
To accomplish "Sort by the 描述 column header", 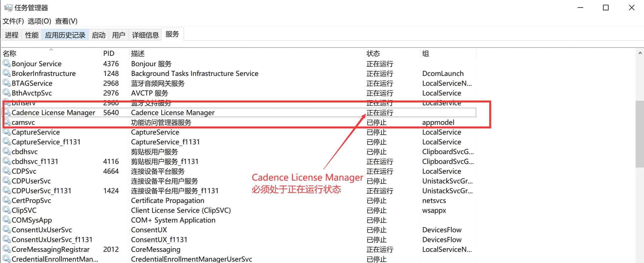I will (x=247, y=53).
